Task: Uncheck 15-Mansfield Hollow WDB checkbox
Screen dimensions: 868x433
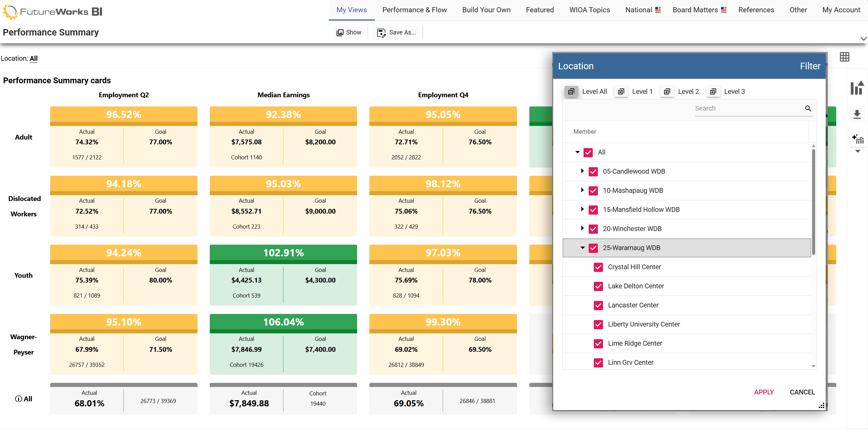Action: pos(593,210)
